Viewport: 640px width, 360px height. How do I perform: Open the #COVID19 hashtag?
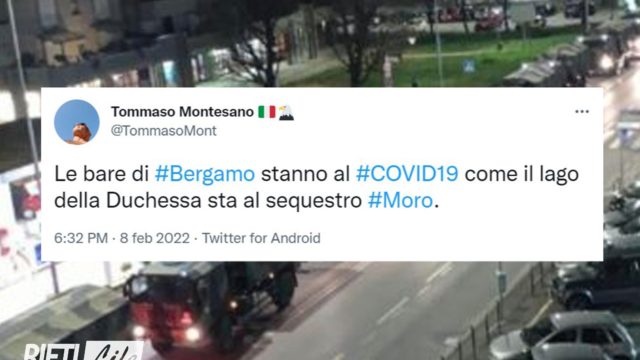click(407, 174)
